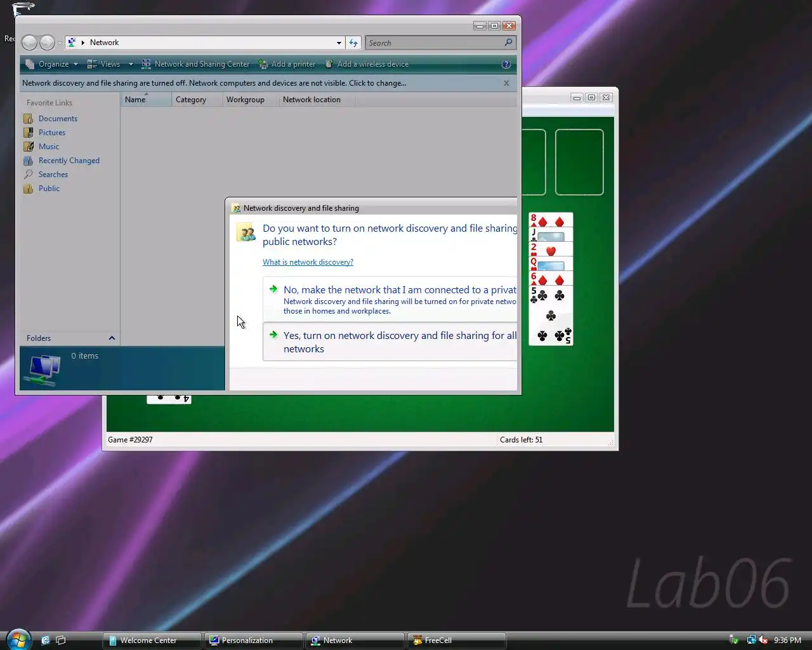This screenshot has height=650, width=812.
Task: Choose Yes, turn on discovery for all public networks
Action: 390,342
